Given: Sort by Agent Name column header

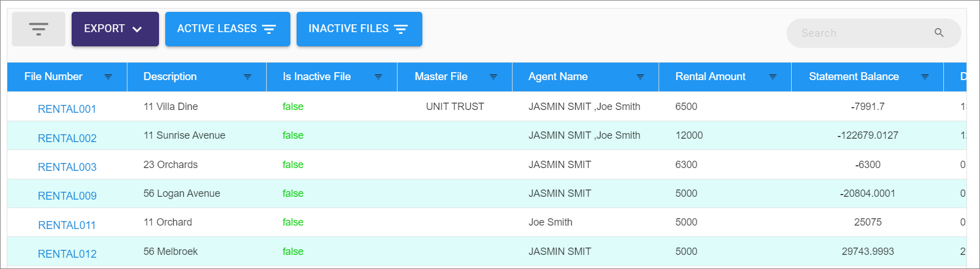Looking at the screenshot, I should click(x=558, y=77).
